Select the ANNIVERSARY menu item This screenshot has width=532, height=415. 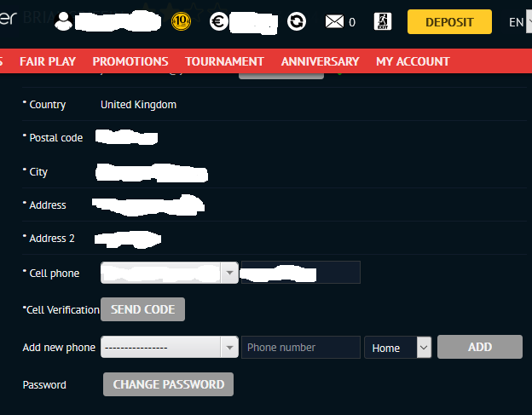point(320,61)
